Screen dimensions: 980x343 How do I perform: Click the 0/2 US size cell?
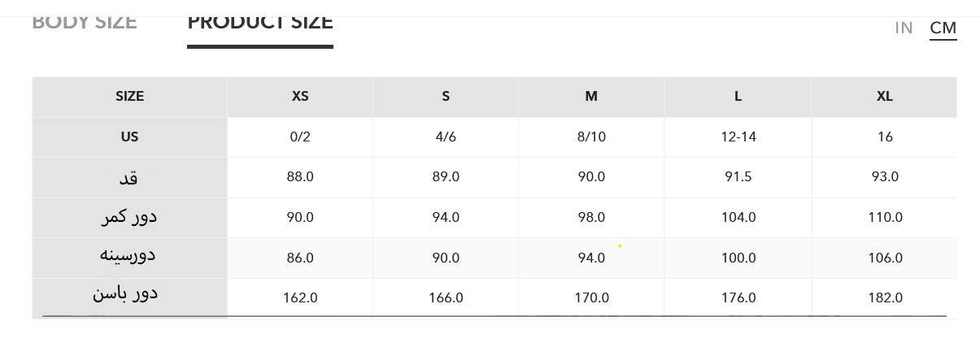click(x=300, y=137)
